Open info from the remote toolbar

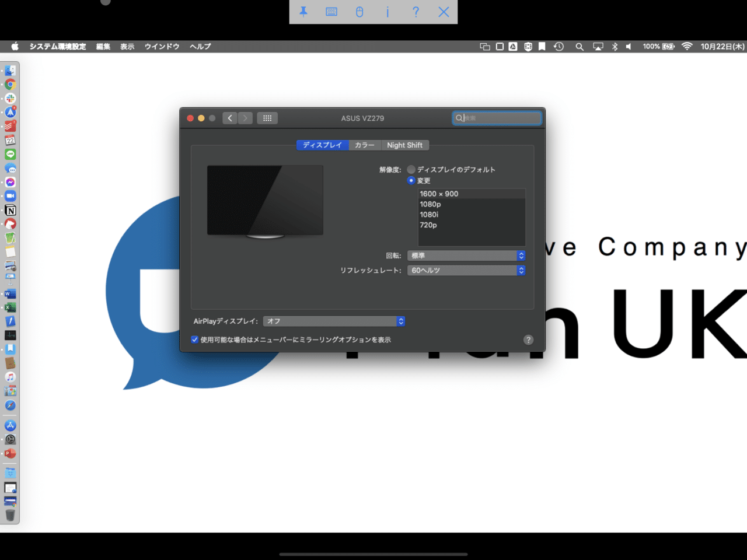tap(388, 12)
